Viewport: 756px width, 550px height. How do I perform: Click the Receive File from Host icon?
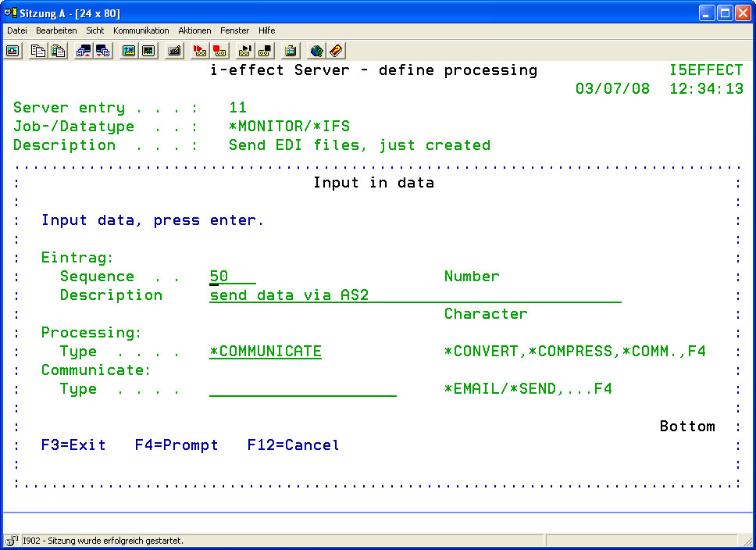tap(103, 51)
